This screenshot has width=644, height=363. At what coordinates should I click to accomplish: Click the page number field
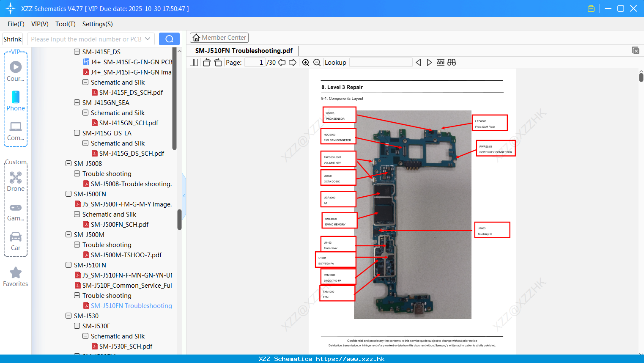pyautogui.click(x=255, y=63)
